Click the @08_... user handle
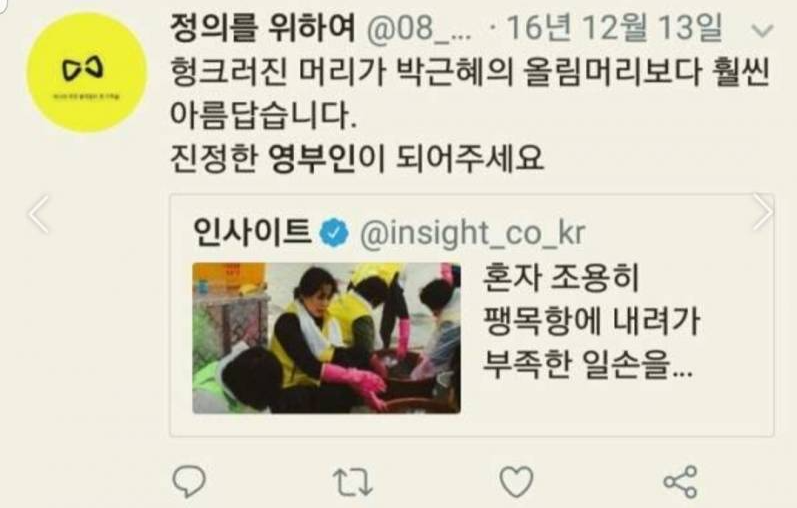 pos(418,29)
